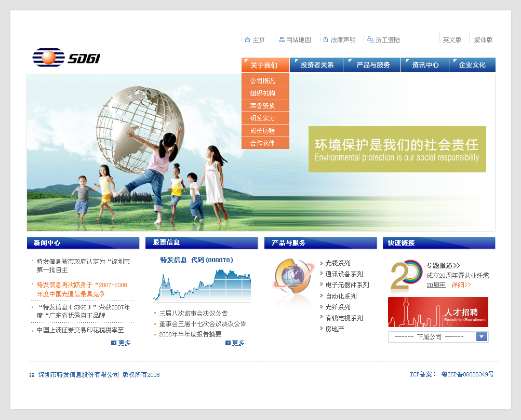The height and width of the screenshot is (420, 521).
Task: Open the 投资者关系 navigation tab
Action: click(x=317, y=65)
